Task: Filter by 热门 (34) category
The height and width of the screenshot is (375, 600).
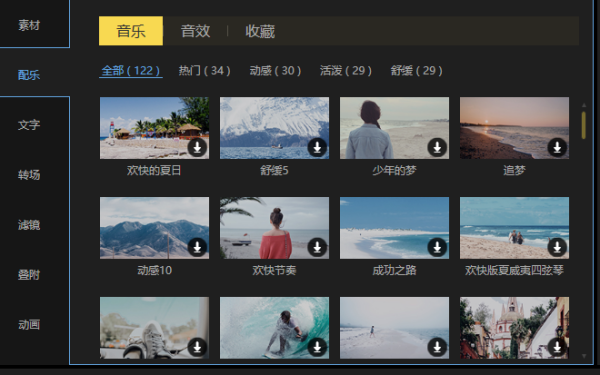Action: (204, 71)
